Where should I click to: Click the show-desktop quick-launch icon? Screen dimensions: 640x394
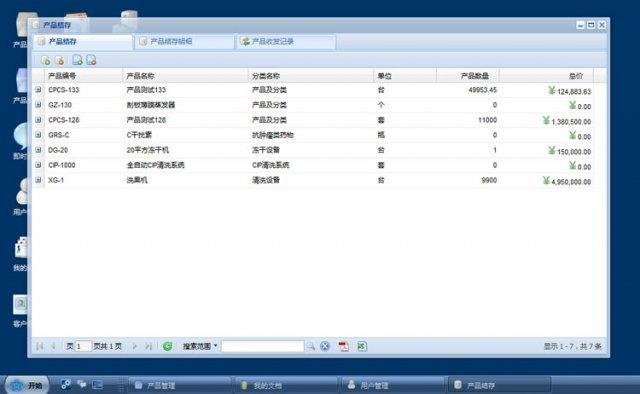pos(98,384)
